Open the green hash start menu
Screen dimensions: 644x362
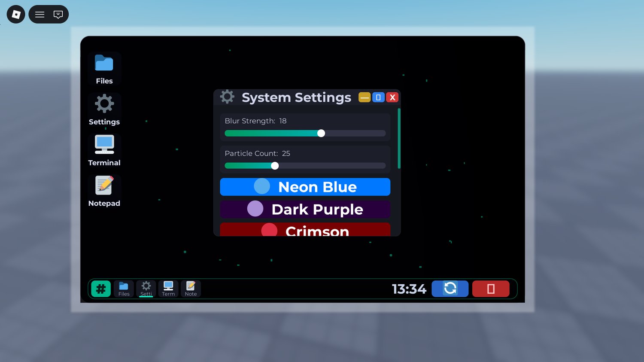[101, 289]
